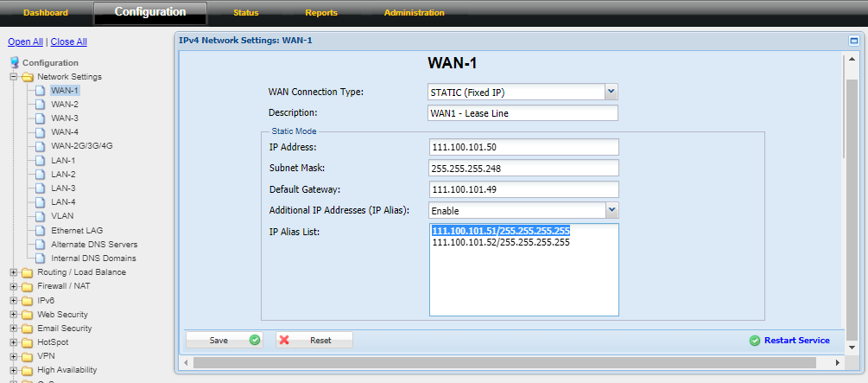Viewport: 868px width, 383px height.
Task: Expand the Routing / Load Balance node
Action: 14,272
